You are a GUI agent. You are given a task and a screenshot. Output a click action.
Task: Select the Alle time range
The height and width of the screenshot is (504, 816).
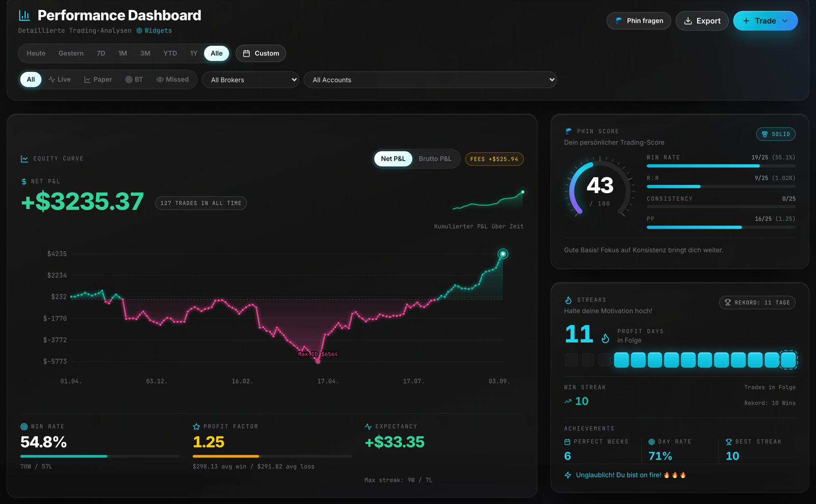point(217,54)
